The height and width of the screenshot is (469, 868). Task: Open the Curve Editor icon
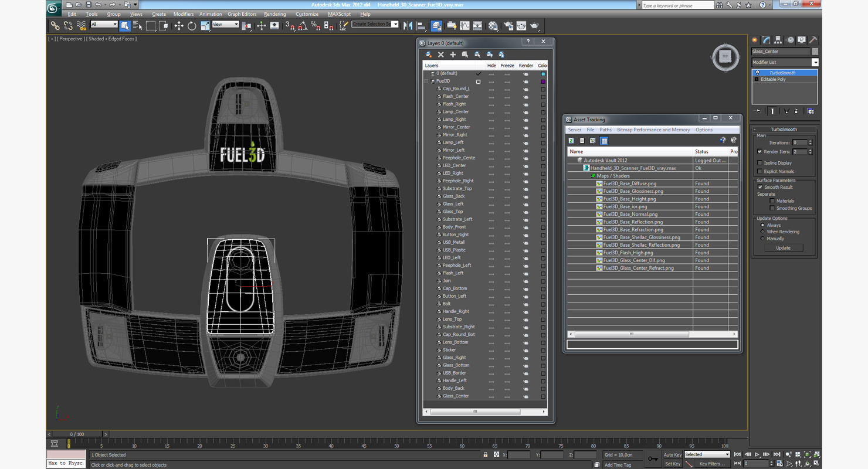pos(464,26)
